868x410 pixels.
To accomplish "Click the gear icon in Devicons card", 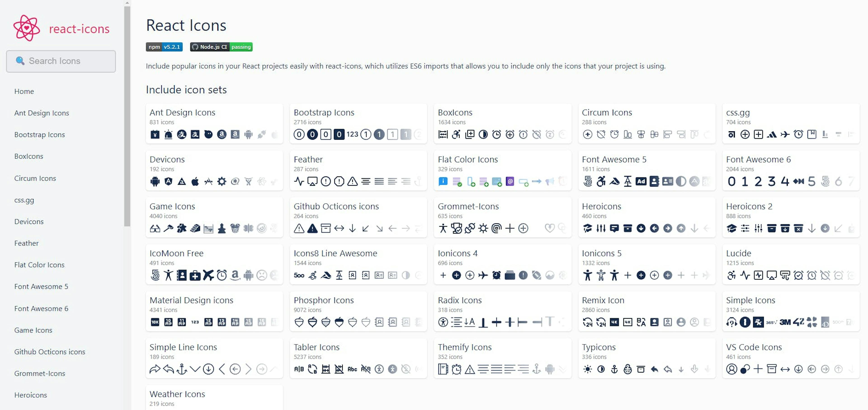I will point(222,181).
